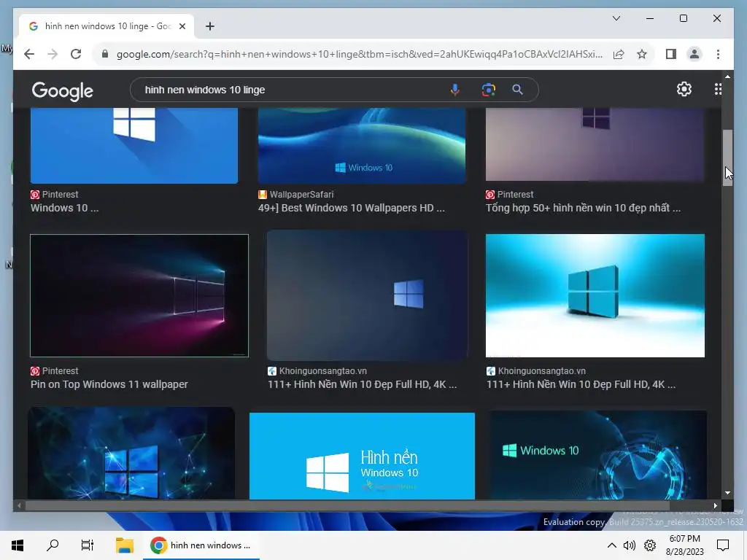This screenshot has height=560, width=747.
Task: Open 'Hình nền Windows 10' cyan thumbnail
Action: 362,456
